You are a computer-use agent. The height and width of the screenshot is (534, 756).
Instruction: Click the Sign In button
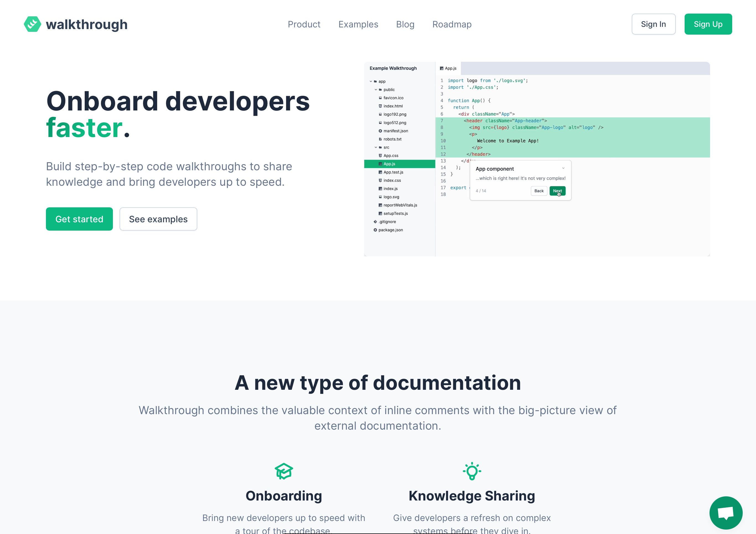[x=653, y=24]
